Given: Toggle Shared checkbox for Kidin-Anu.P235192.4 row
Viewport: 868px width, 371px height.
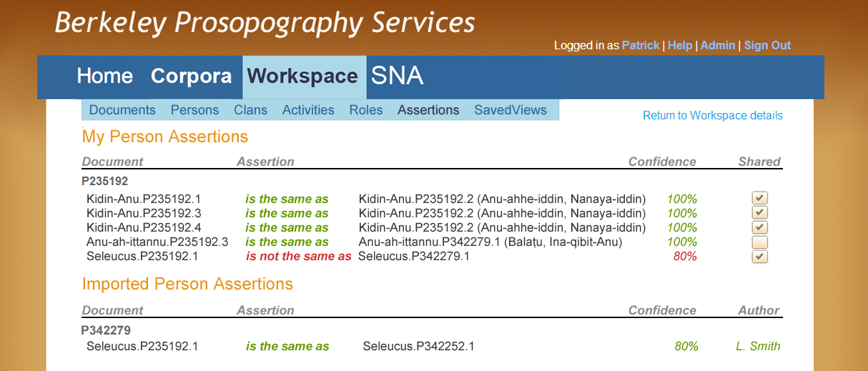Looking at the screenshot, I should click(x=759, y=227).
